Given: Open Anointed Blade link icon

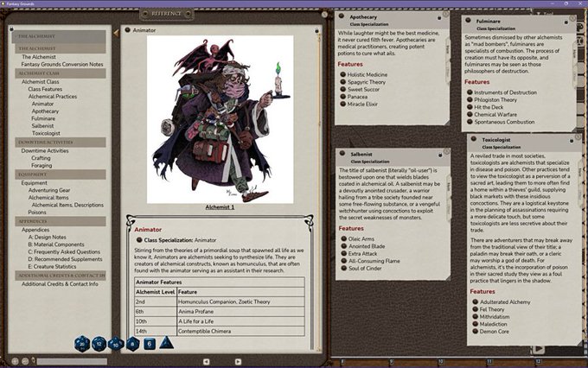Looking at the screenshot, I should pyautogui.click(x=343, y=246).
